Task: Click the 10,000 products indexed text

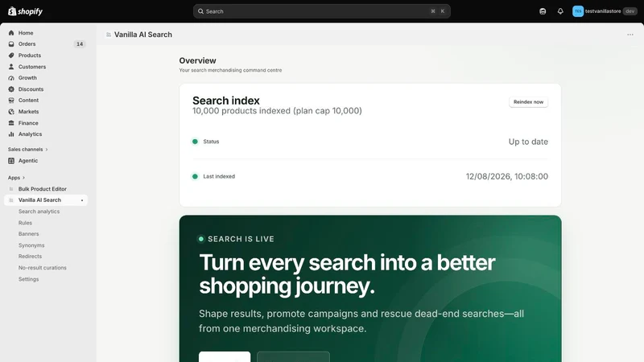Action: click(277, 111)
